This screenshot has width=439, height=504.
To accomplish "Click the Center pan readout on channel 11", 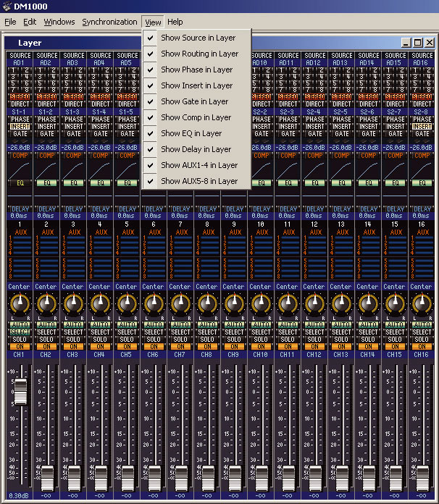I will pyautogui.click(x=287, y=286).
